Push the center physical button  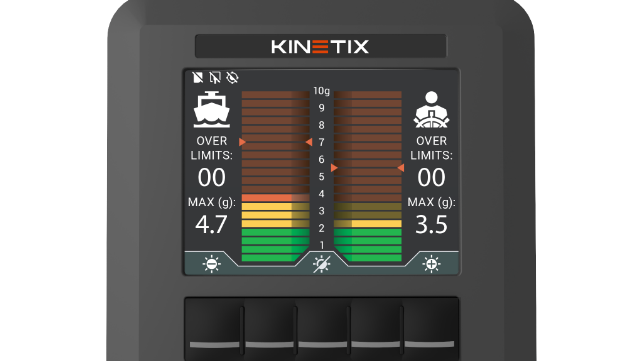point(322,328)
